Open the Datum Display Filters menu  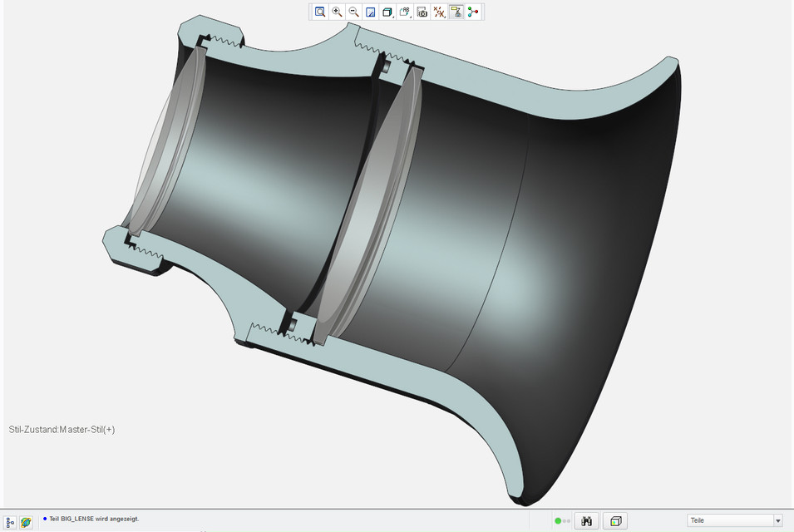click(440, 12)
